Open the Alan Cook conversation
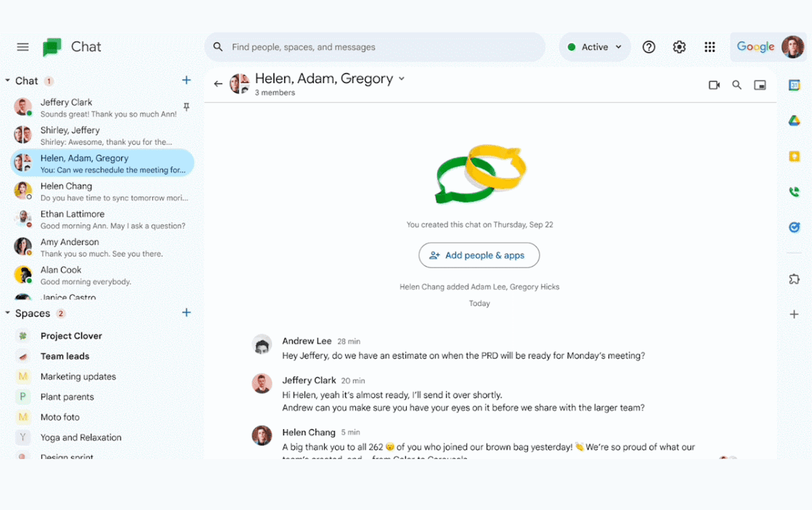The image size is (812, 510). pyautogui.click(x=102, y=275)
